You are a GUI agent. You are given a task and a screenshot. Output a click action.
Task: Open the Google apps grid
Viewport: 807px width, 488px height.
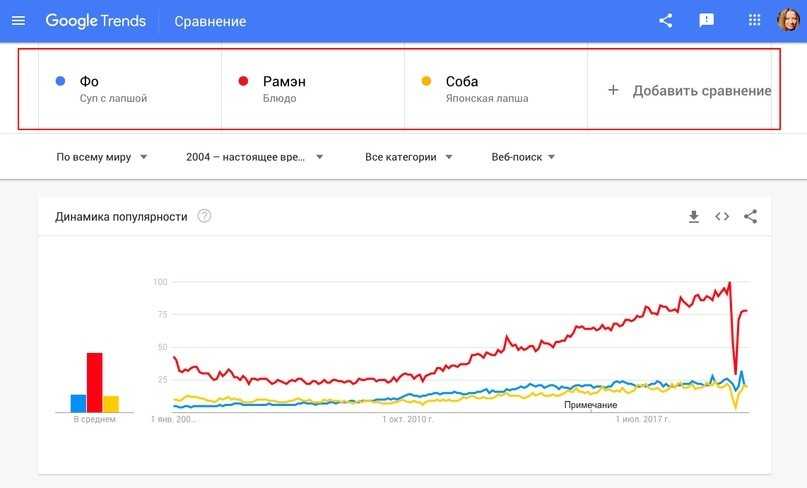(755, 21)
